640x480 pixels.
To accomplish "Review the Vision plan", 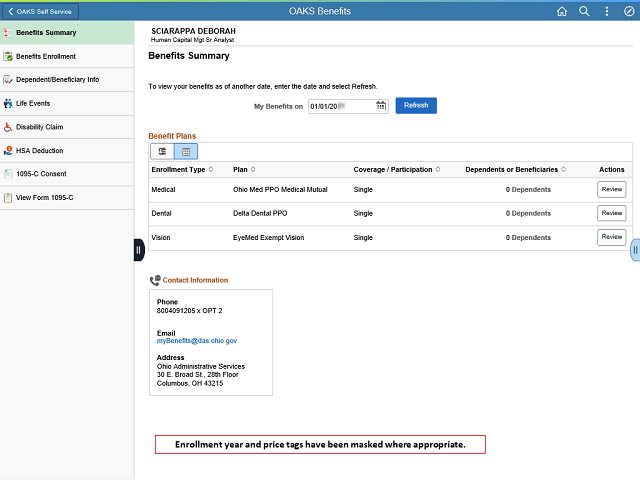I will (611, 237).
